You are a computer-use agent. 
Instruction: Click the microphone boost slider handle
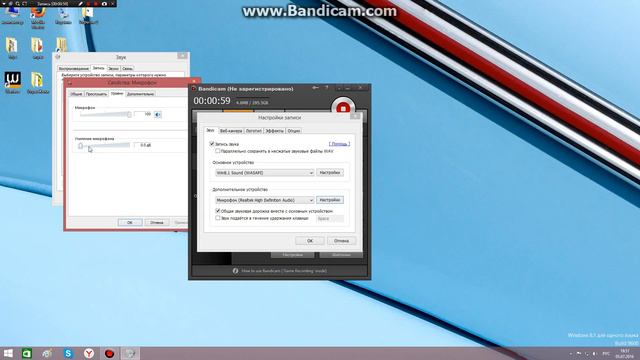click(x=80, y=145)
